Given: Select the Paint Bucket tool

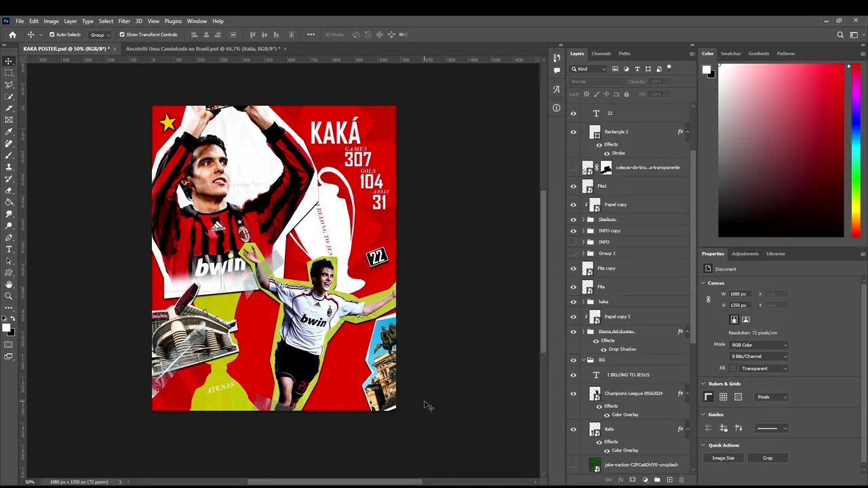Looking at the screenshot, I should click(x=9, y=202).
